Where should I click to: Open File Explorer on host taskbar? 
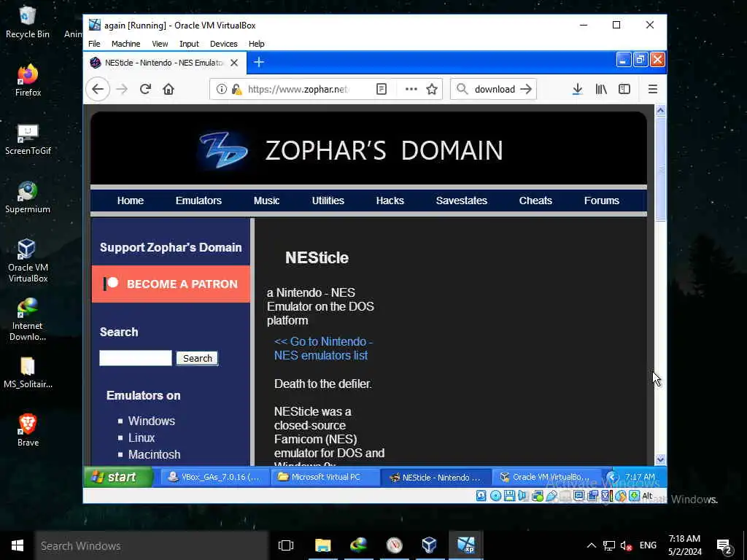(x=322, y=545)
